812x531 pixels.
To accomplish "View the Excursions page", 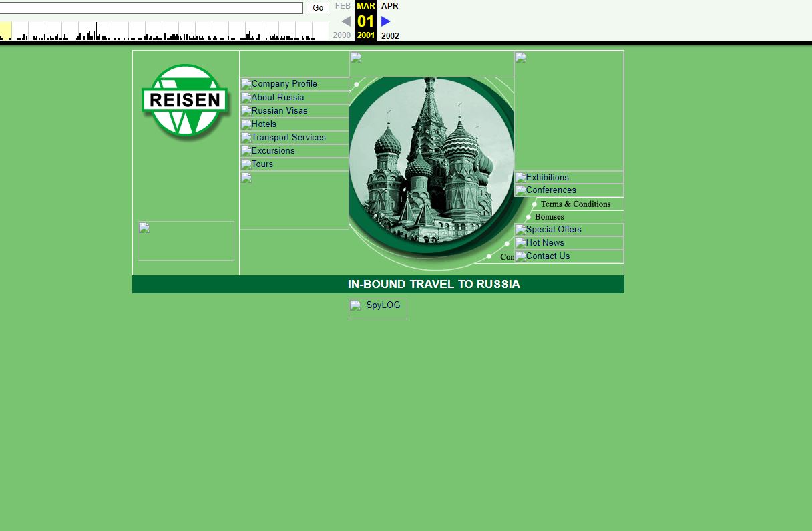I will (x=272, y=151).
